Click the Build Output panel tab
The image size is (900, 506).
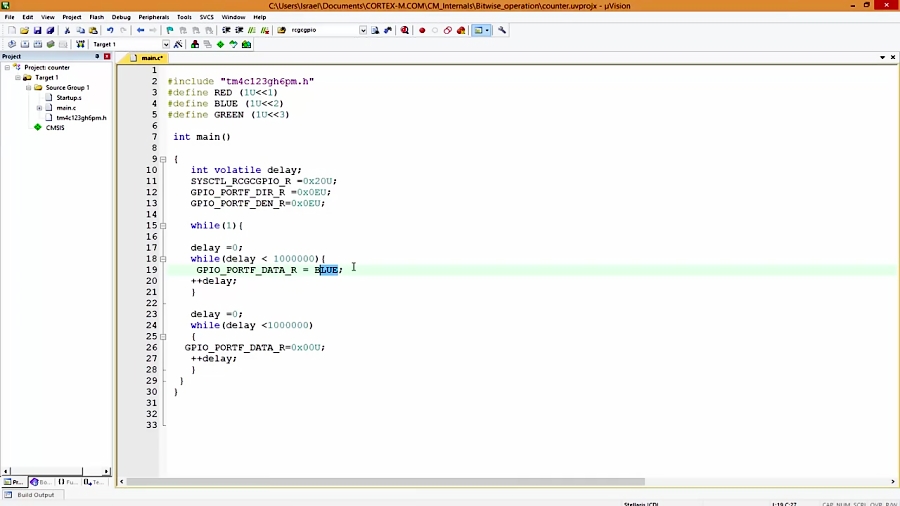click(x=35, y=495)
